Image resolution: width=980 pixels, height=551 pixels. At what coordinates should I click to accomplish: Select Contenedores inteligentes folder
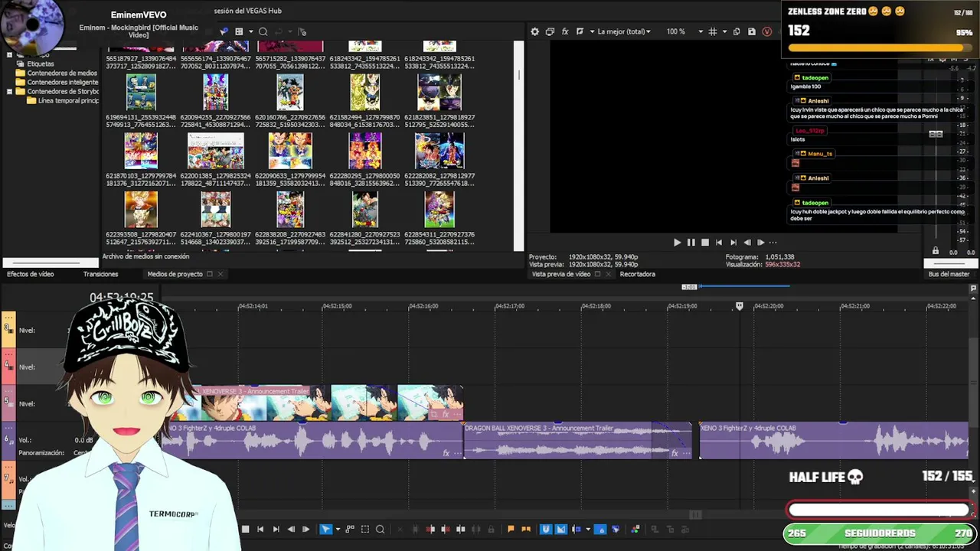[62, 83]
